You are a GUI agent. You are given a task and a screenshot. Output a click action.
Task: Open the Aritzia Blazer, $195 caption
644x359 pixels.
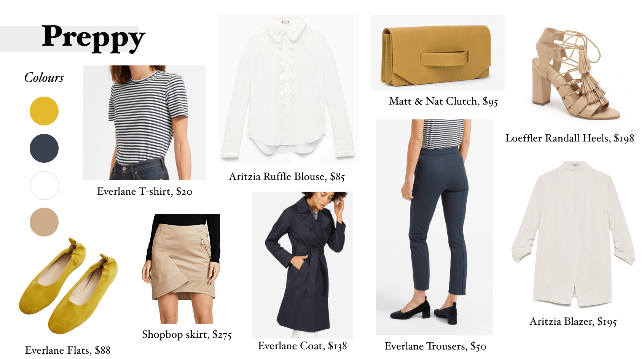(573, 322)
